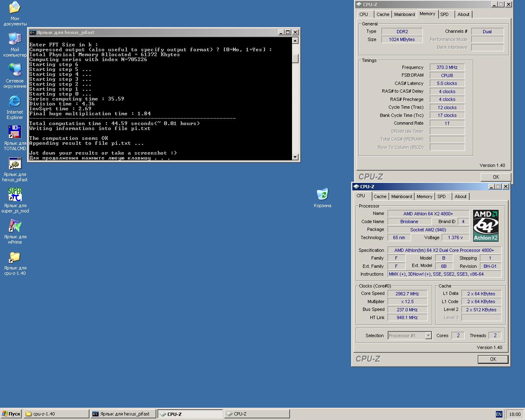Screen dimensions: 525x420
Task: Click OK in the CPU tab CPU-Z window
Action: pos(493,359)
